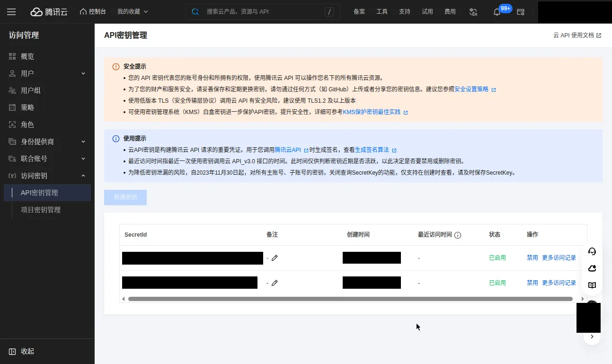Click the search box for 云产品、资源与 API
Viewport: 612px width, 364px height.
pyautogui.click(x=263, y=12)
